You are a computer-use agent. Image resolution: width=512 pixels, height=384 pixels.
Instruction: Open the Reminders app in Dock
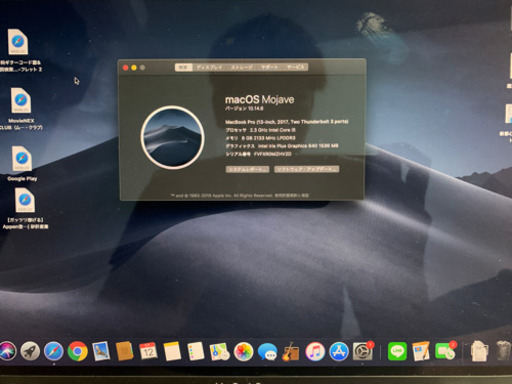[x=196, y=351]
